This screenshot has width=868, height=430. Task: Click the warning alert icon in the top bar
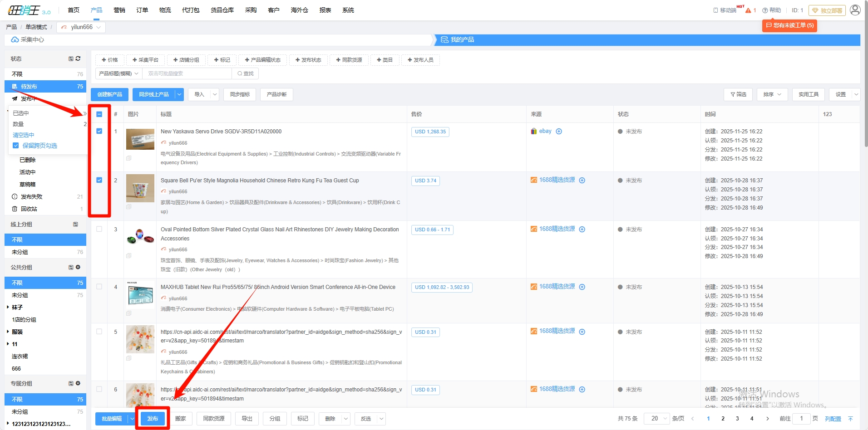748,10
